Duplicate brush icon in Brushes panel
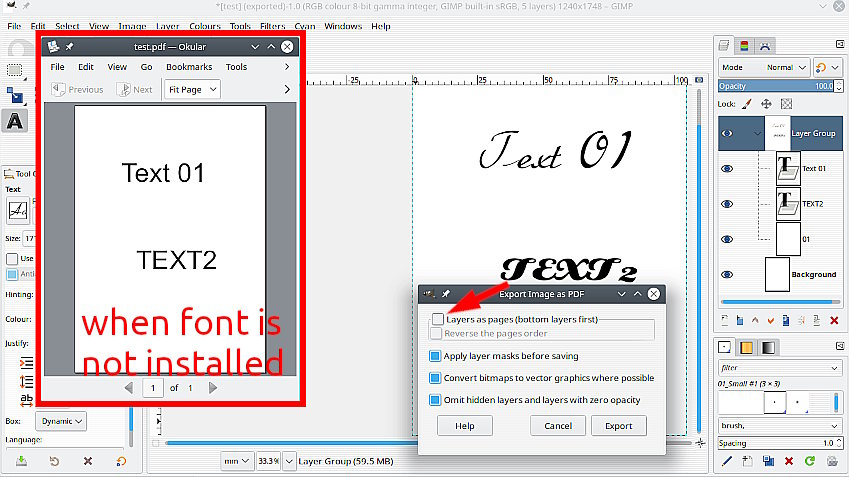This screenshot has width=849, height=477. pos(768,461)
